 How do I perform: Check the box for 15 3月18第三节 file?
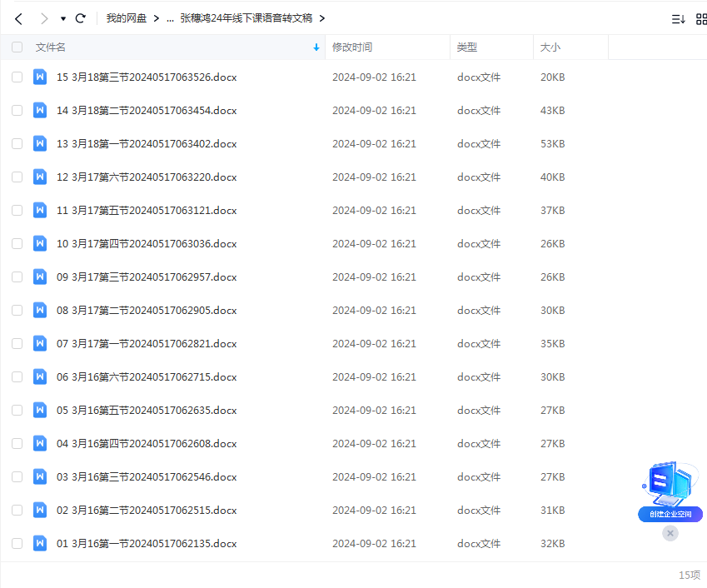17,77
